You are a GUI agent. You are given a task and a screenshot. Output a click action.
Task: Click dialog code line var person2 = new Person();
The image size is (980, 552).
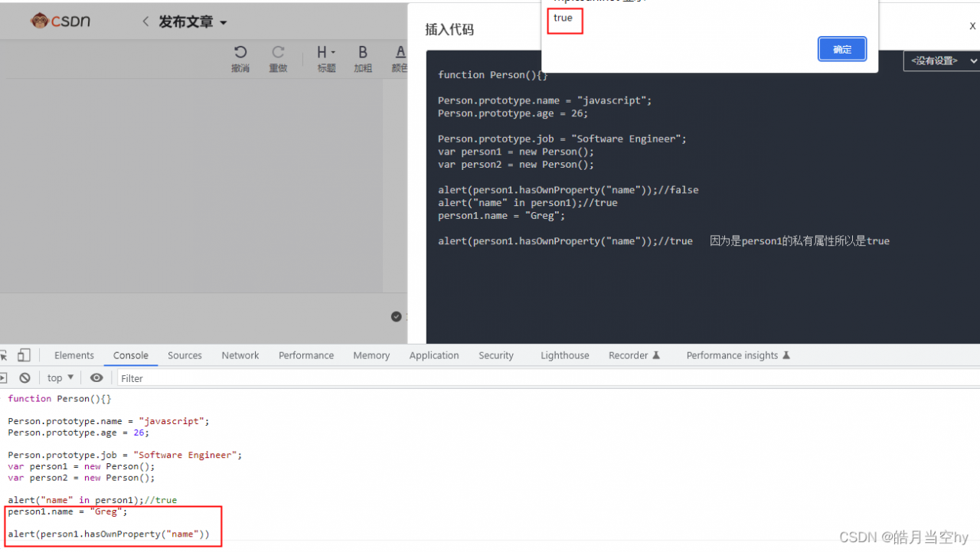tap(516, 165)
